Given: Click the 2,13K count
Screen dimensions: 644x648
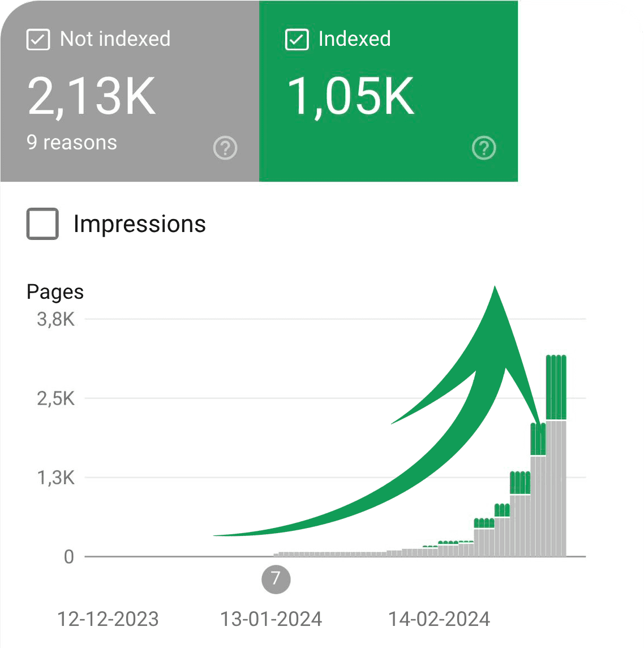Looking at the screenshot, I should [92, 96].
